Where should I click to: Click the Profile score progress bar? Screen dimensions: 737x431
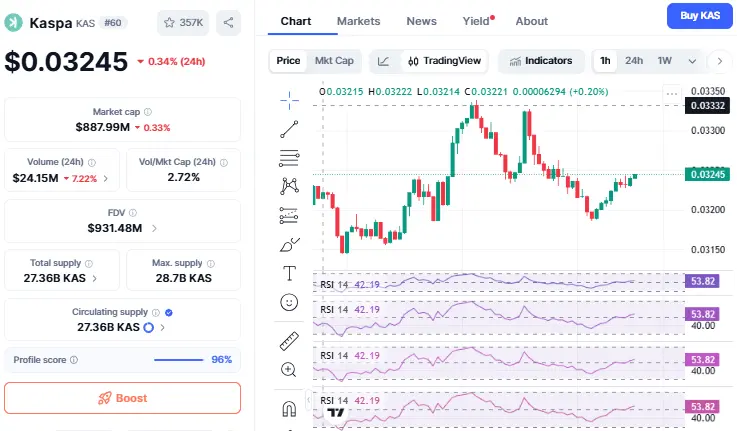pyautogui.click(x=179, y=360)
